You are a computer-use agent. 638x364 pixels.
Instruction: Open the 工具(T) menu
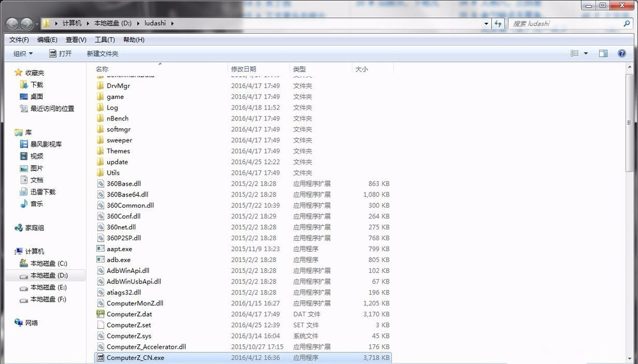[x=105, y=40]
